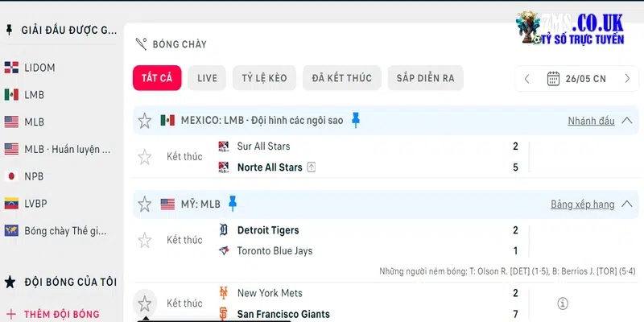Open NPB league in sidebar
Screen dimensions: 644x322
pyautogui.click(x=34, y=176)
